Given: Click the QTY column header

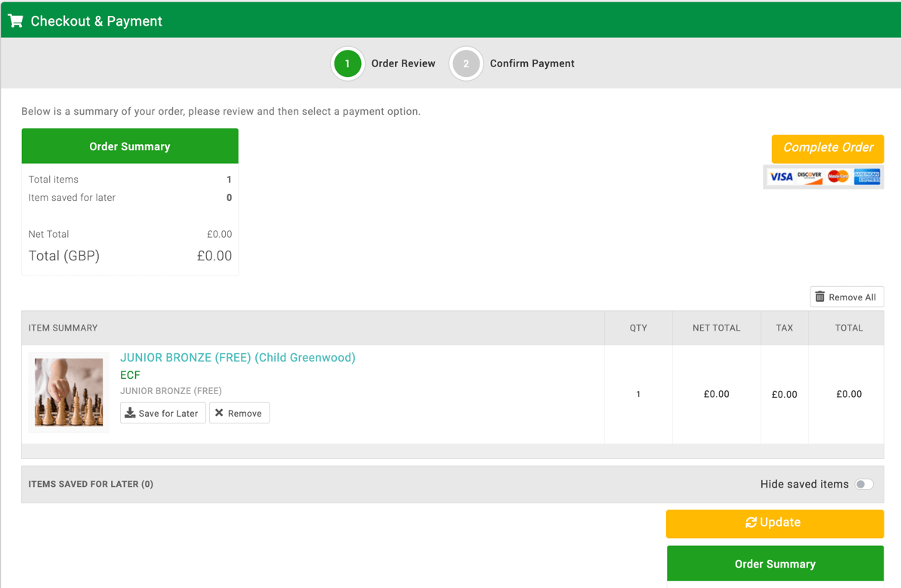Looking at the screenshot, I should coord(638,328).
